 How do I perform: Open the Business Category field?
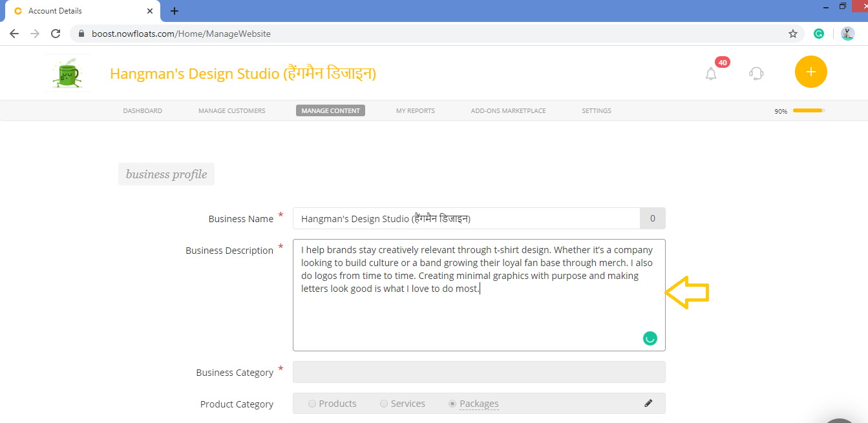tap(479, 372)
